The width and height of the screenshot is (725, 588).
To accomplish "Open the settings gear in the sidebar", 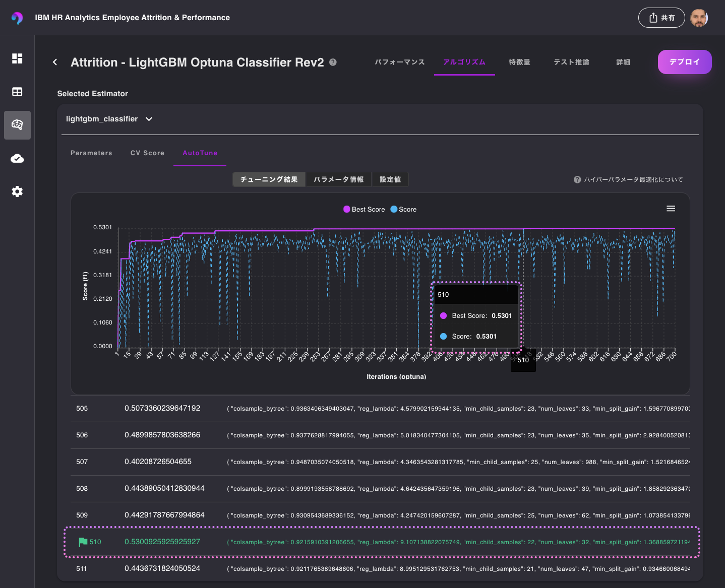I will (x=17, y=191).
